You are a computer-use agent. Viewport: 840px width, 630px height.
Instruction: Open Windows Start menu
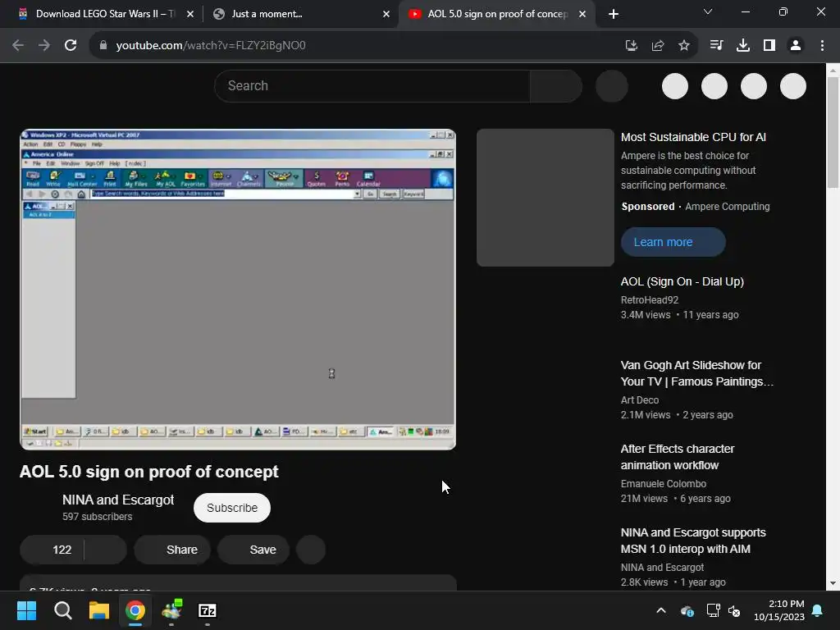26,610
